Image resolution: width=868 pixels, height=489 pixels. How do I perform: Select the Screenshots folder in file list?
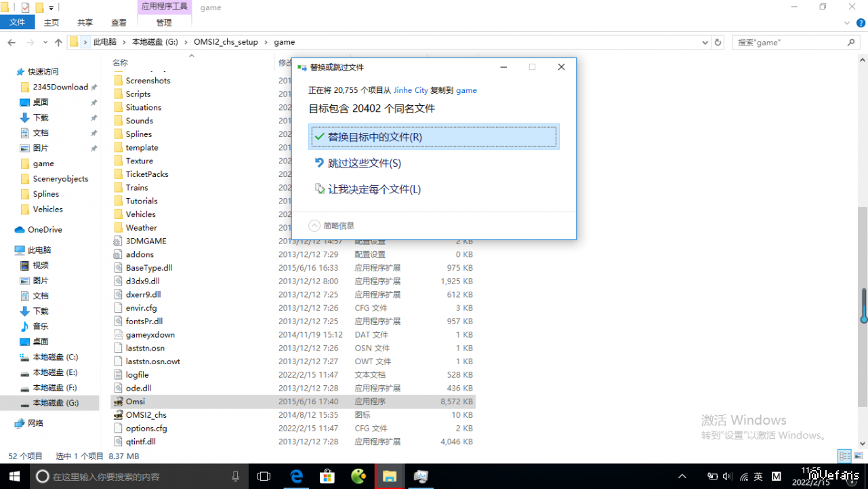point(148,80)
